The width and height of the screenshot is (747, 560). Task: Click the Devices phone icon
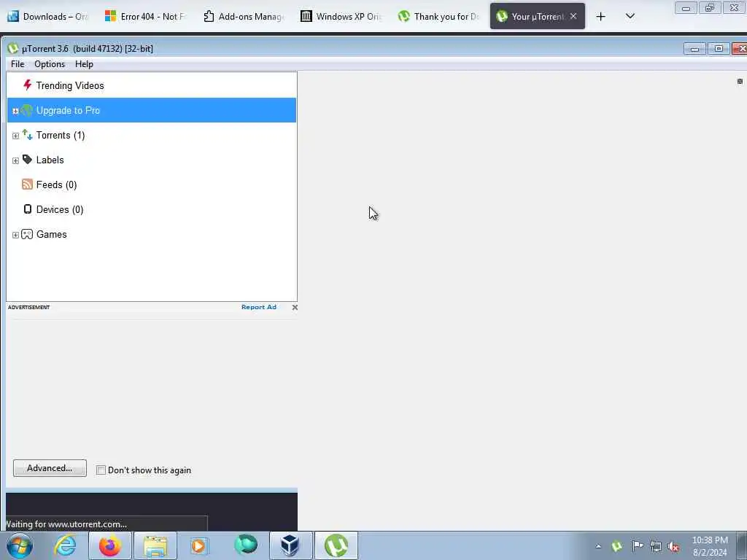(x=28, y=209)
